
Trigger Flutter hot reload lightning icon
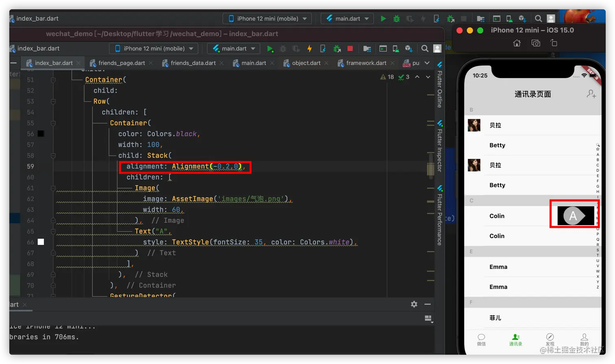(x=310, y=49)
